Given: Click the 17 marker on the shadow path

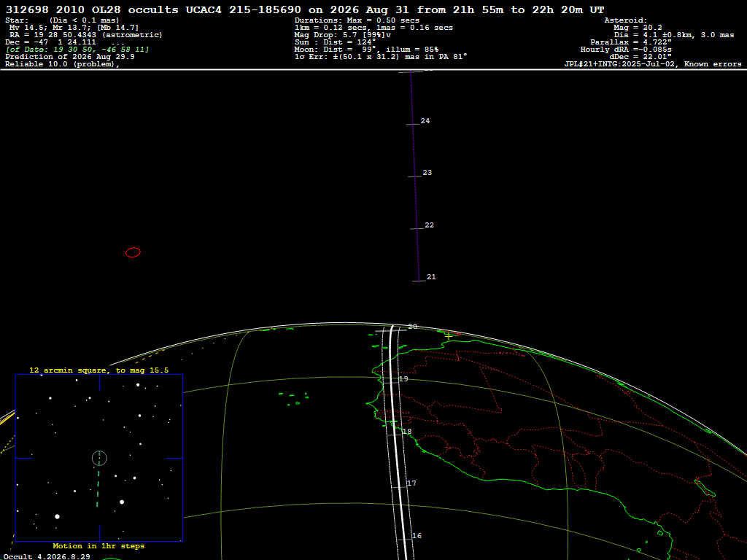Looking at the screenshot, I should coord(411,483).
